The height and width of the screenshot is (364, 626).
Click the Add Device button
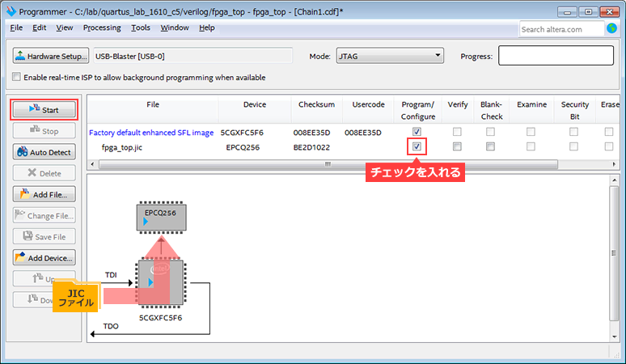(44, 258)
